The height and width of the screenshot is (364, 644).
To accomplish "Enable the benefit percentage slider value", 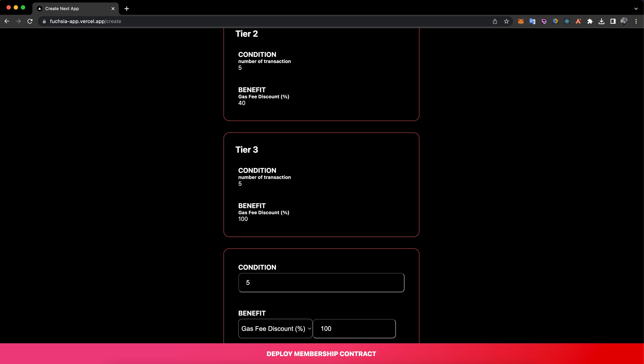I will pos(354,328).
